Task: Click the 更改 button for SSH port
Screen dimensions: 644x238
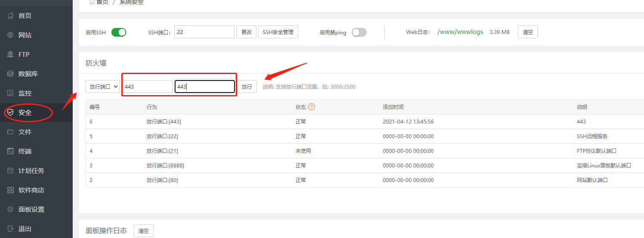Action: pos(247,32)
